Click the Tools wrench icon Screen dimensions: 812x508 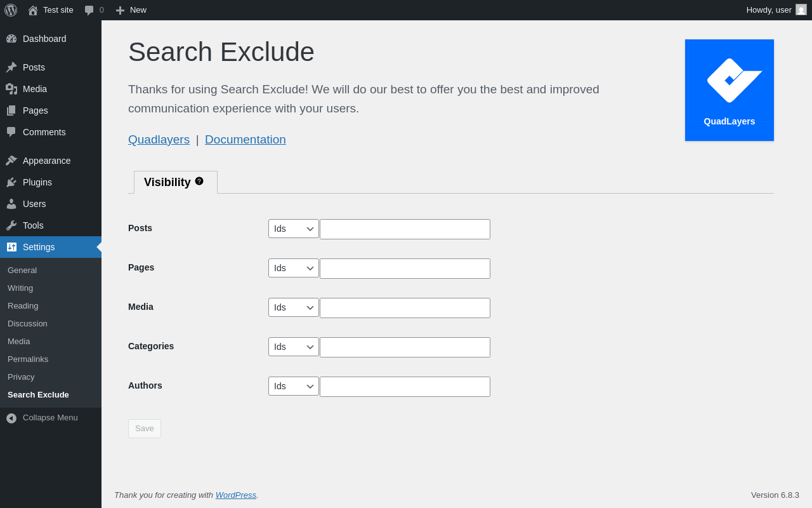(11, 225)
